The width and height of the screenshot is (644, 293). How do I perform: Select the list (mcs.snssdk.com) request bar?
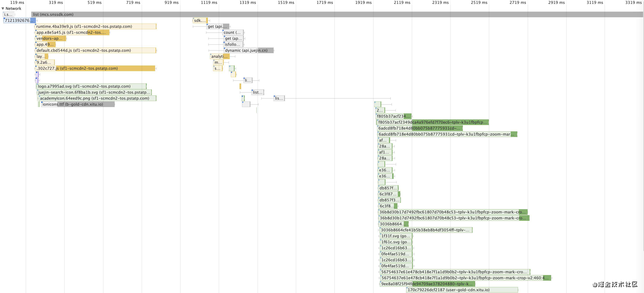pos(337,14)
